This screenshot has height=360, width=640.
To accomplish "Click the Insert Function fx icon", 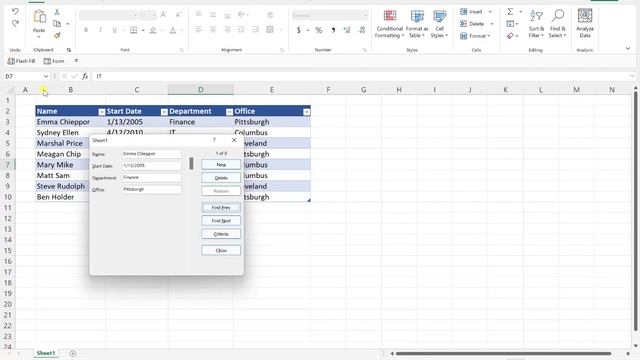I will tap(85, 76).
